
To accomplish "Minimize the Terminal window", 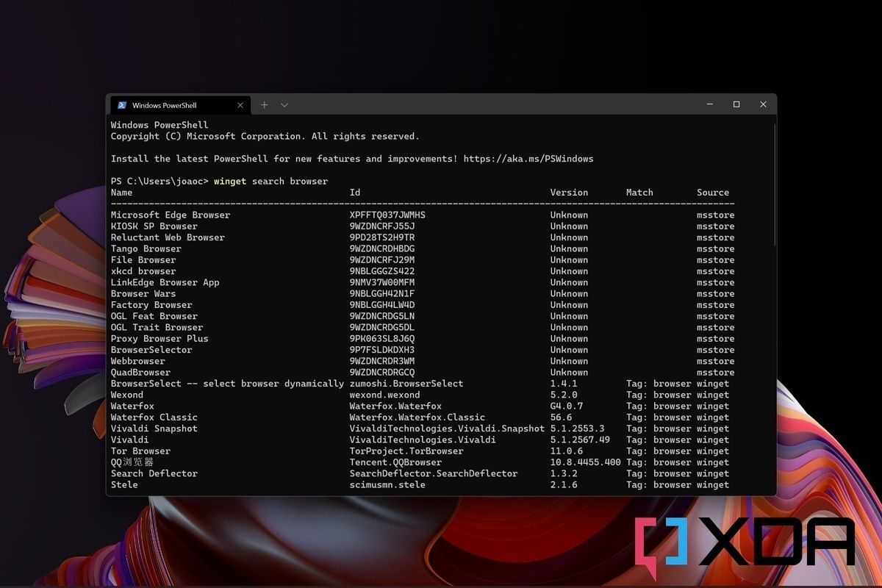I will (709, 104).
